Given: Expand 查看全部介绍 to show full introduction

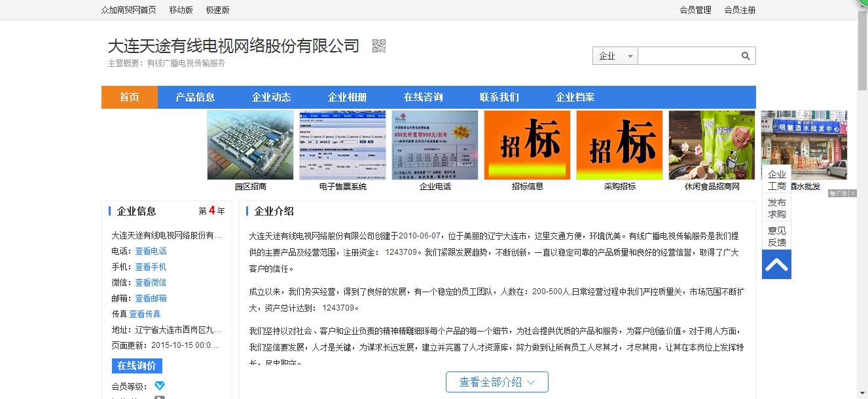Looking at the screenshot, I should 497,382.
